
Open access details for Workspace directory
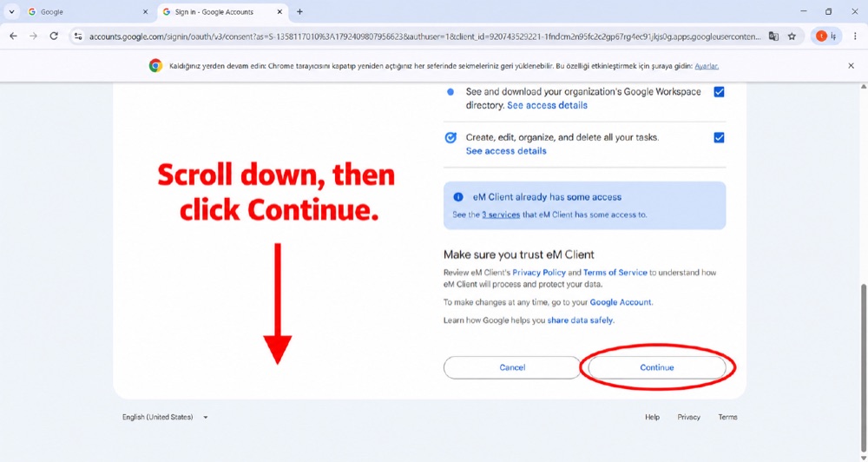tap(547, 105)
